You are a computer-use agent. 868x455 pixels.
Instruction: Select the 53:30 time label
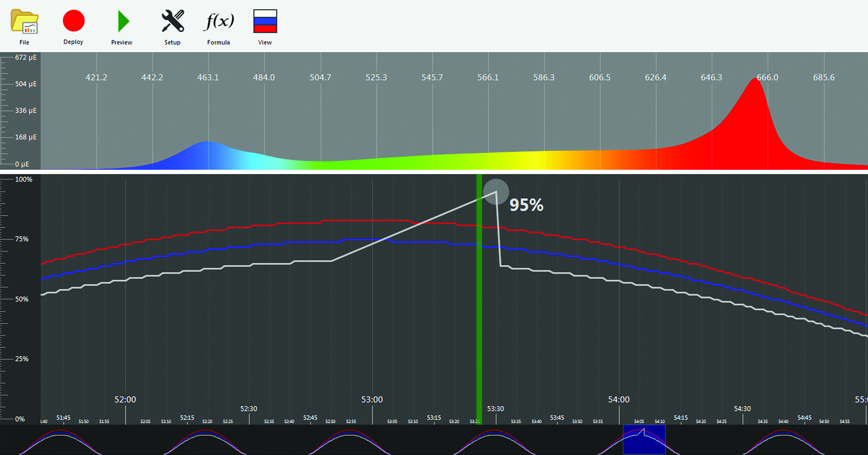pos(495,409)
